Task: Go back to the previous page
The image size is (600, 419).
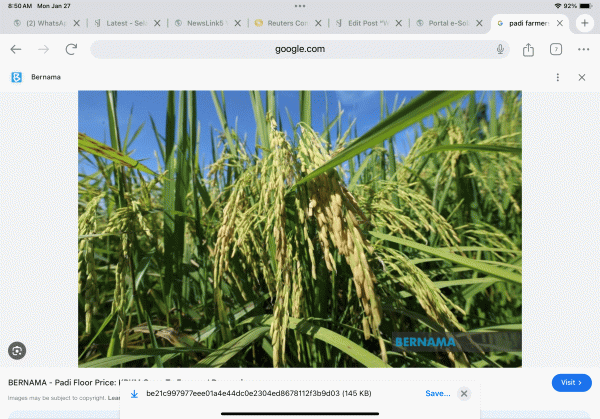Action: 16,49
